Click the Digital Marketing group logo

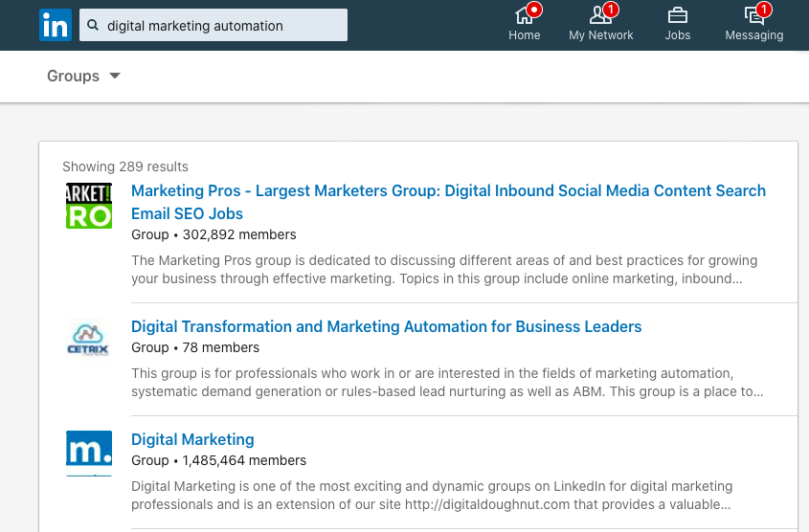click(x=89, y=453)
